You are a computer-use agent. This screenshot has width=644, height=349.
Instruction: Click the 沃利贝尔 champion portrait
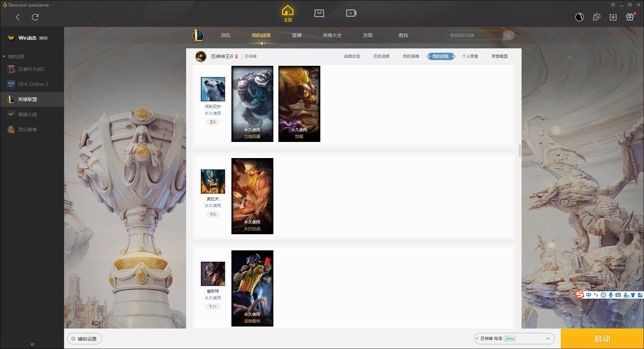213,89
